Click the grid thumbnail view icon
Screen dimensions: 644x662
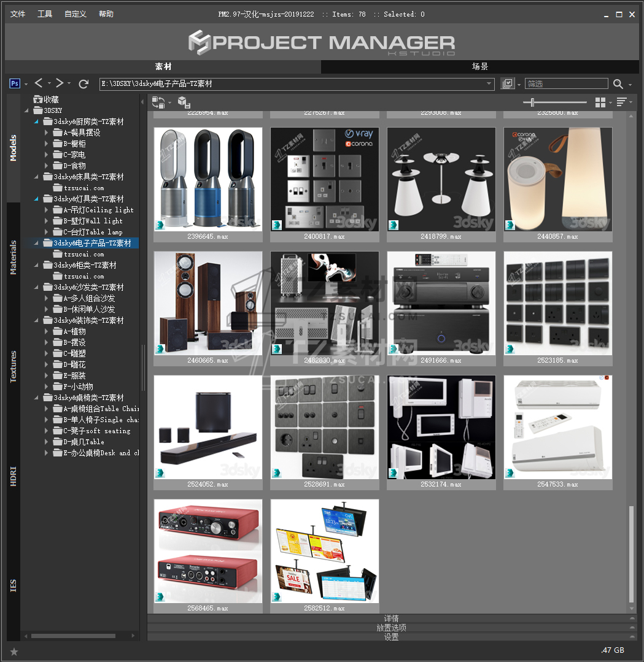[x=600, y=102]
